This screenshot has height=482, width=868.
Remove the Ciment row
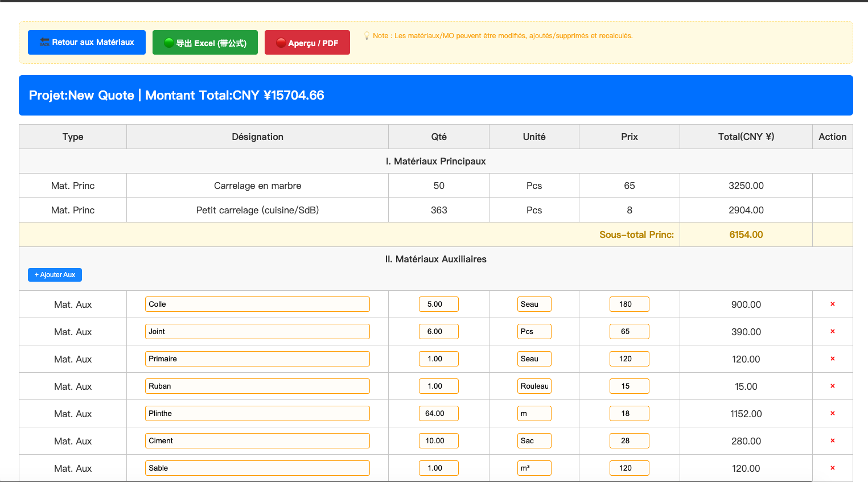point(832,441)
